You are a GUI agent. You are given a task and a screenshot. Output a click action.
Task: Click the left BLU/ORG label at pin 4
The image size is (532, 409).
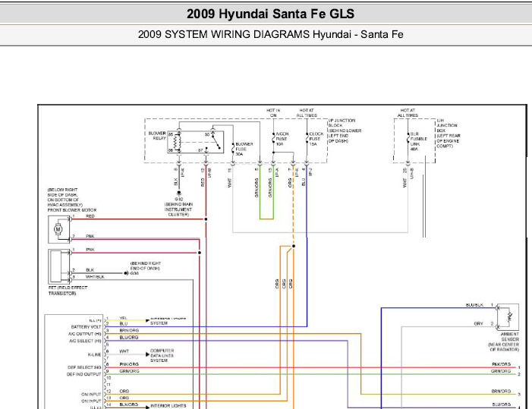pos(129,338)
